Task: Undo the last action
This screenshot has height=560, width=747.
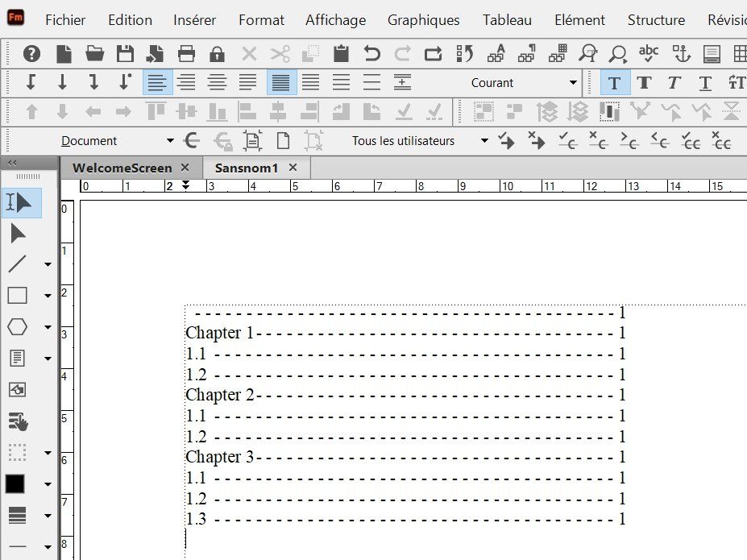Action: click(x=371, y=54)
